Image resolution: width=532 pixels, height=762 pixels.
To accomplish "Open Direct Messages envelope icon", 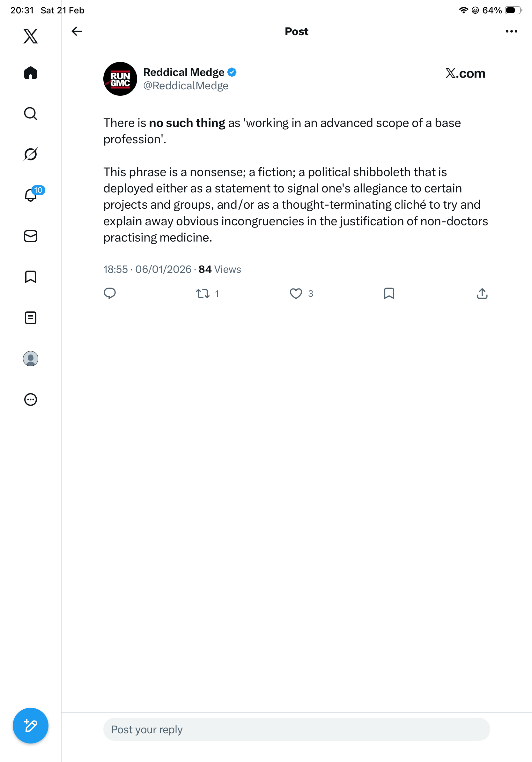I will click(x=31, y=236).
